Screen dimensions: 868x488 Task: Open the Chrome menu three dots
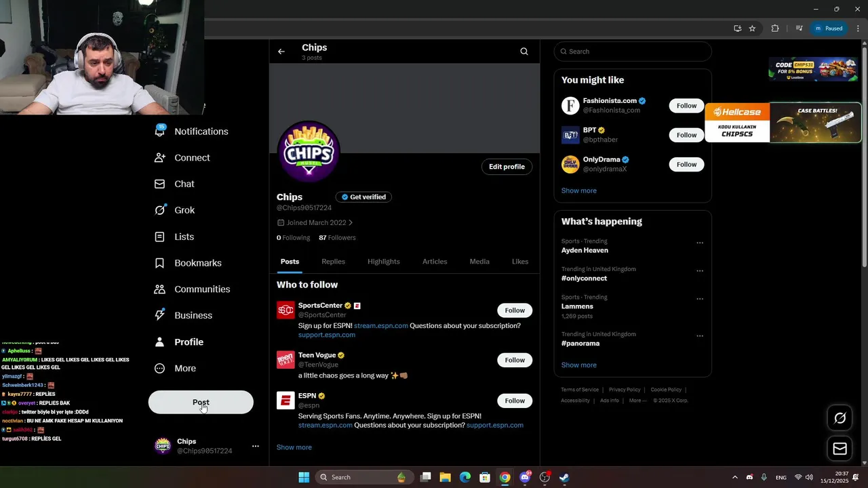tap(859, 28)
